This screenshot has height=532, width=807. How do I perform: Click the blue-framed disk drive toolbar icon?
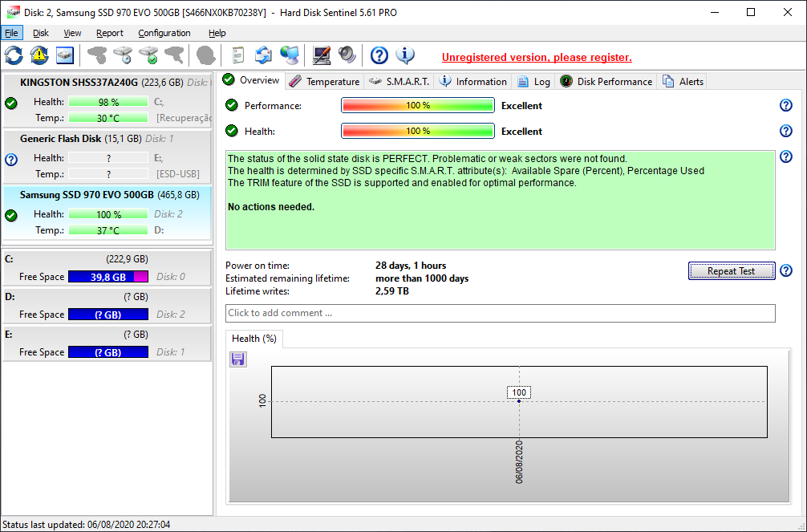(x=65, y=55)
